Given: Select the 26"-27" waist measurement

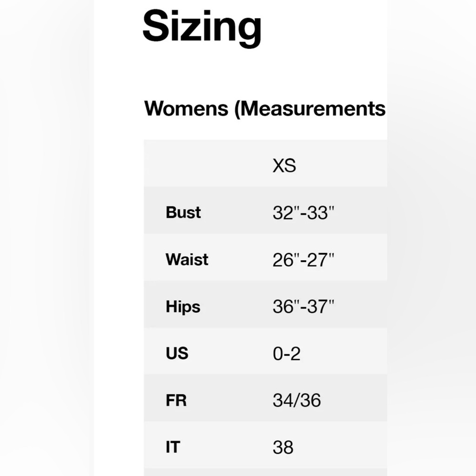Looking at the screenshot, I should tap(304, 260).
